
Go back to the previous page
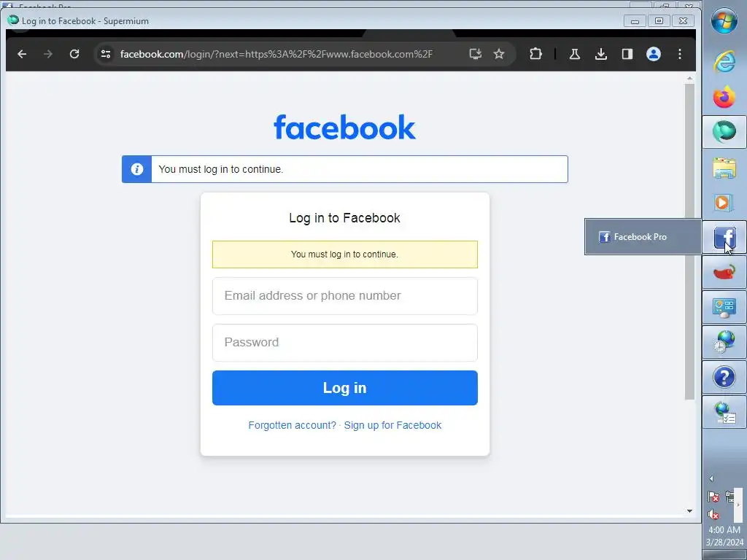pos(22,54)
